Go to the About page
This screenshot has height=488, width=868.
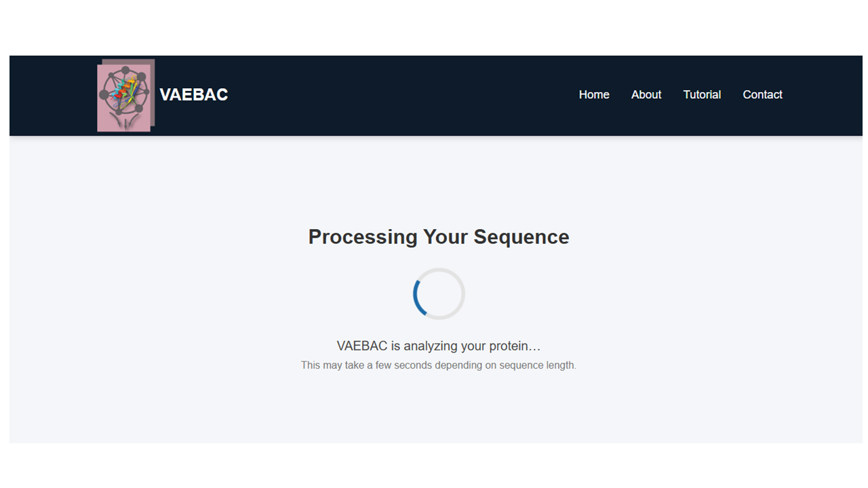(646, 95)
